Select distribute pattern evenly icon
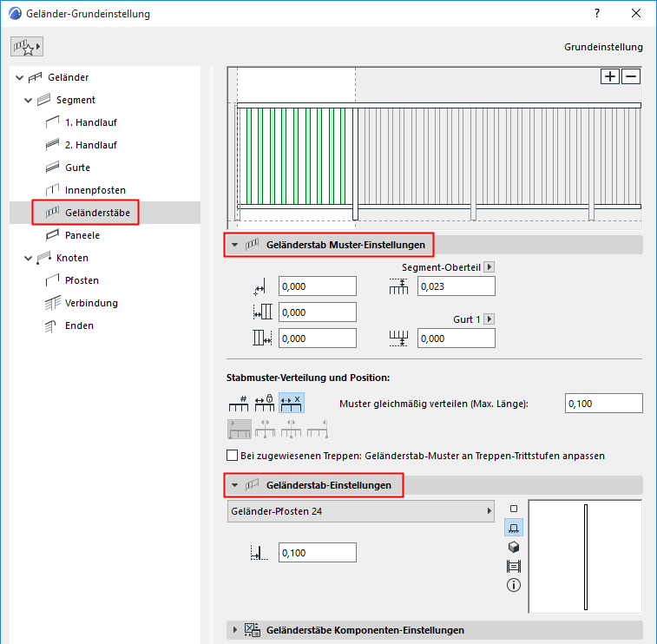The height and width of the screenshot is (644, 657). pos(292,403)
